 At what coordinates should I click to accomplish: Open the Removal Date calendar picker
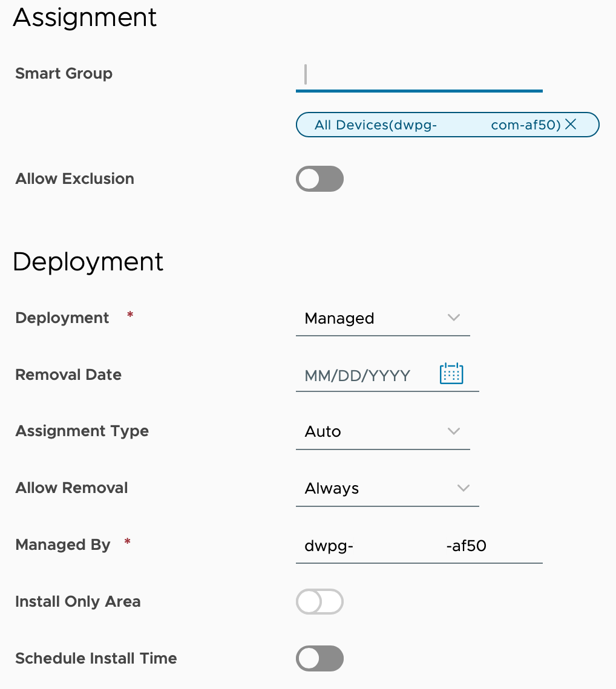451,374
